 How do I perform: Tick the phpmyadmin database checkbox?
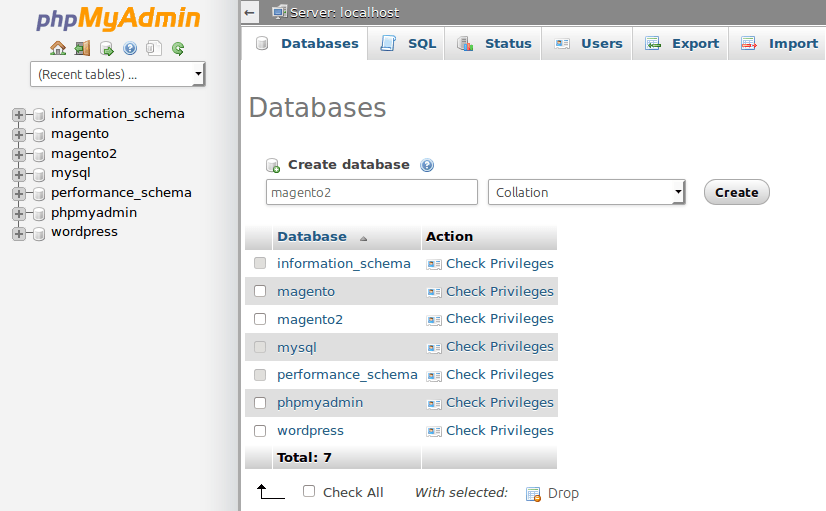click(260, 402)
